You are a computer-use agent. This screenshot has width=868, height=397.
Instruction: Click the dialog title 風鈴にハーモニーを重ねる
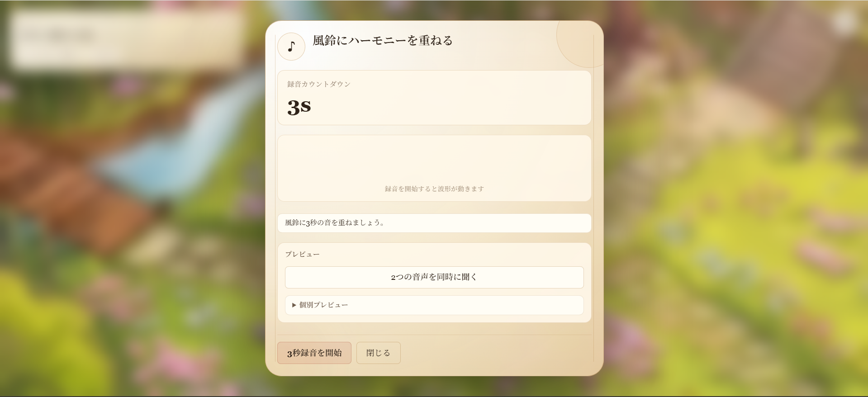click(x=381, y=41)
